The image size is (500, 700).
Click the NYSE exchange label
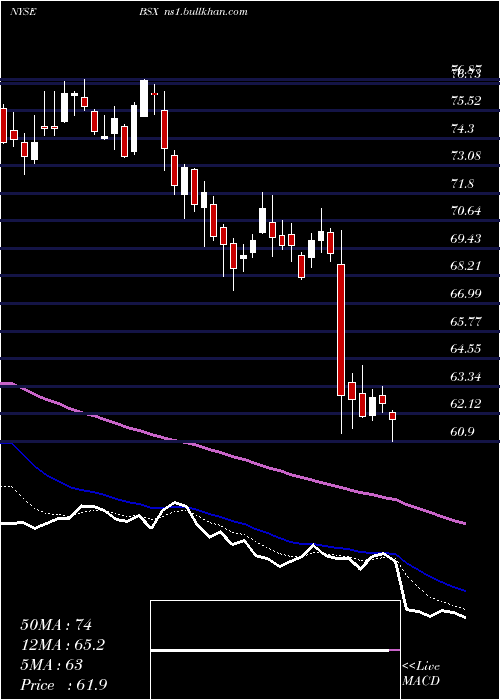(22, 12)
